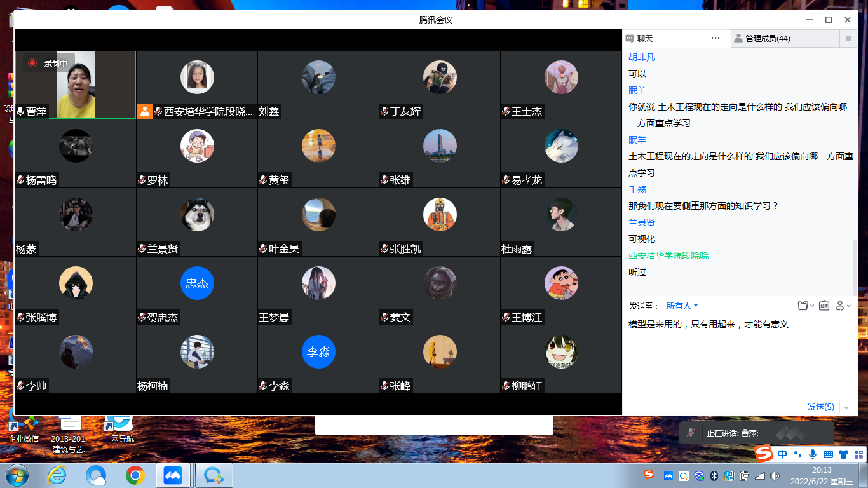Toggle muted microphone in floating speaker bar

690,433
